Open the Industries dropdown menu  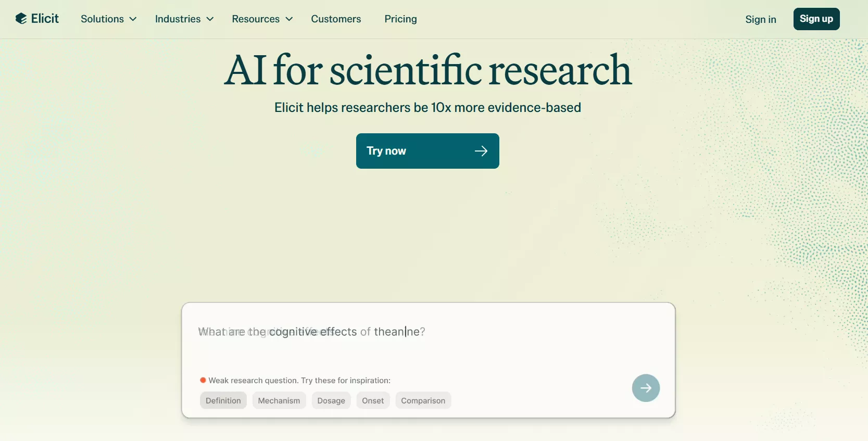[x=184, y=19]
